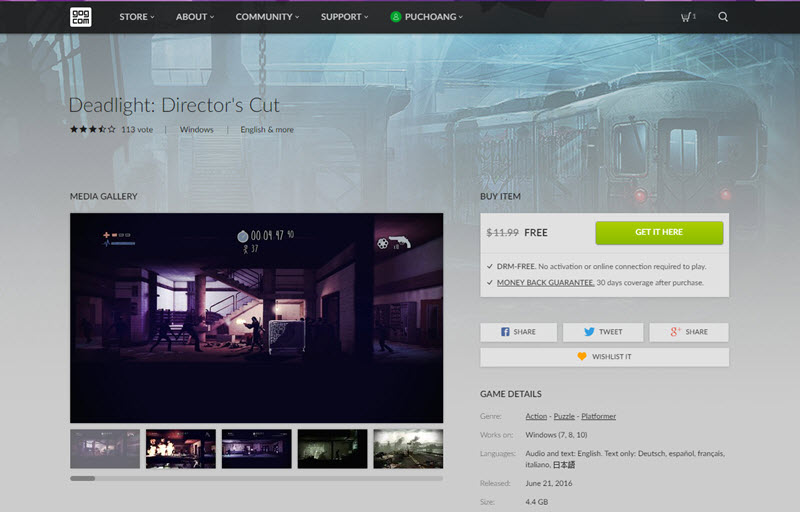Click the GOG.com logo
This screenshot has height=512, width=800.
coord(81,17)
